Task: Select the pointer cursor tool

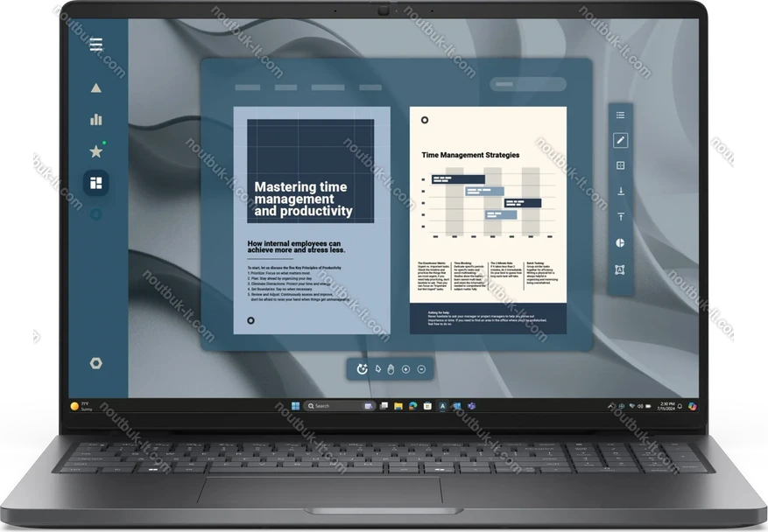Action: tap(378, 369)
